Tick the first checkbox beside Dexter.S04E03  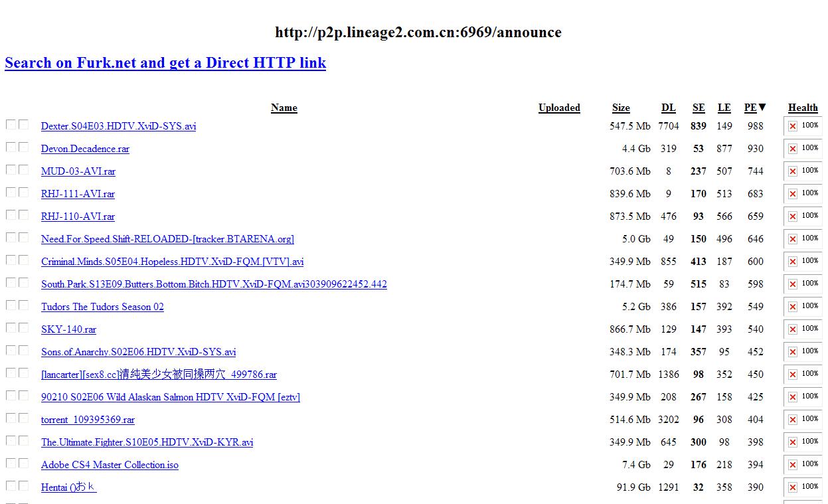pos(11,125)
